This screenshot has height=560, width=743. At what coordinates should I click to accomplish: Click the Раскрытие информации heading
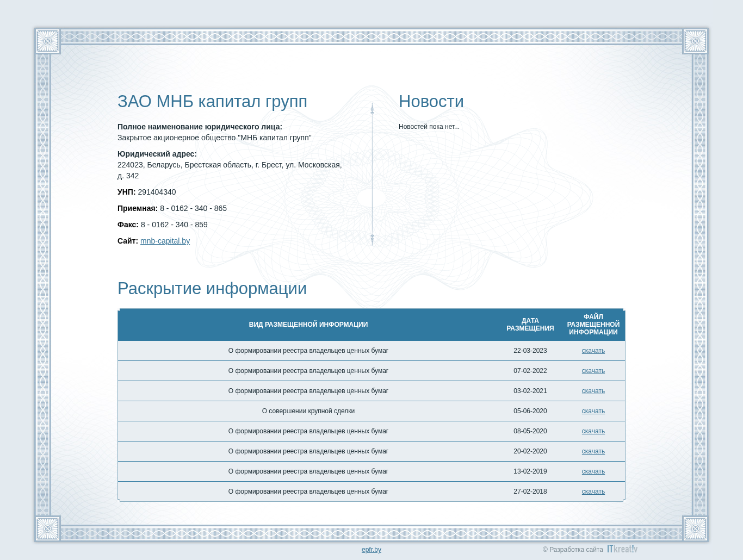[x=212, y=289]
